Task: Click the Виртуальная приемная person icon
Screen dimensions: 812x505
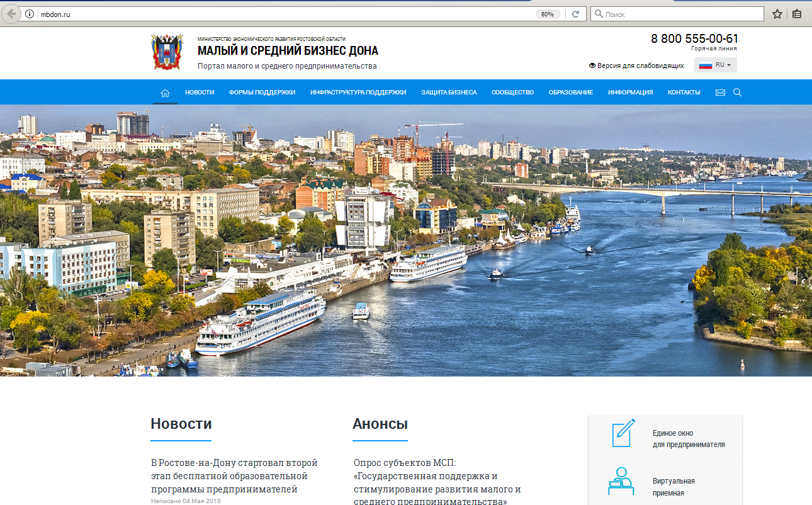Action: (621, 481)
